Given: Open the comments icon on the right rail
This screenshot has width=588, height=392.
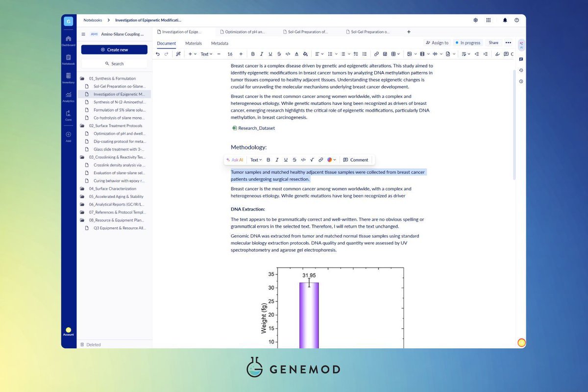Looking at the screenshot, I should click(521, 59).
